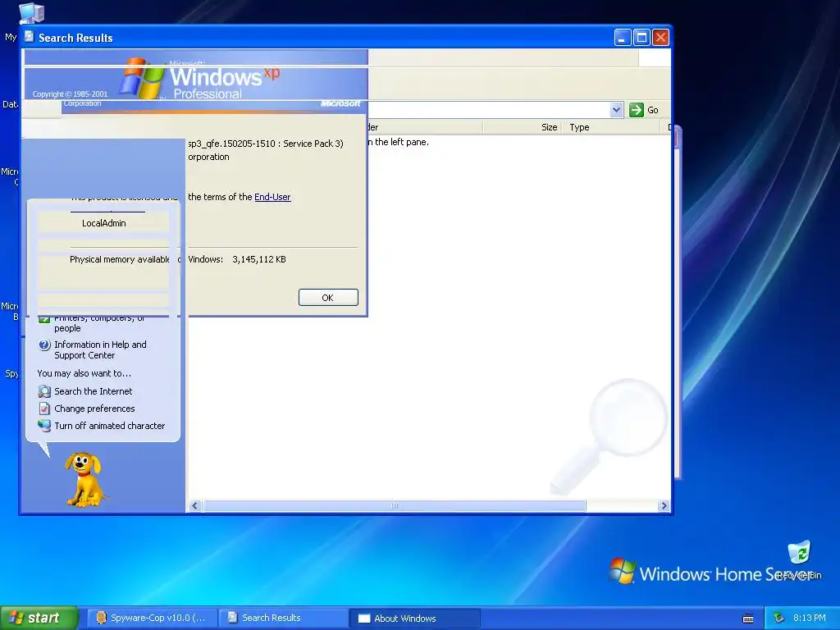Select Turn off animated character
This screenshot has width=840, height=630.
point(109,426)
